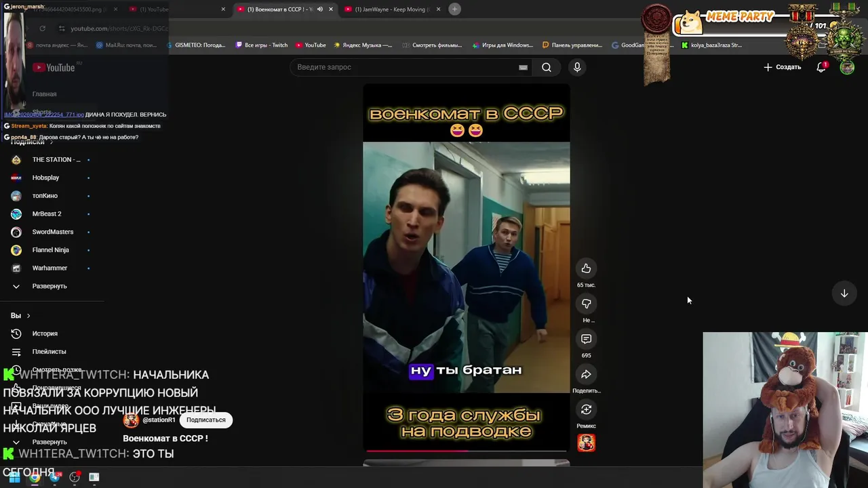Viewport: 868px width, 488px height.
Task: Subscribe via Подписаться button
Action: coord(205,420)
